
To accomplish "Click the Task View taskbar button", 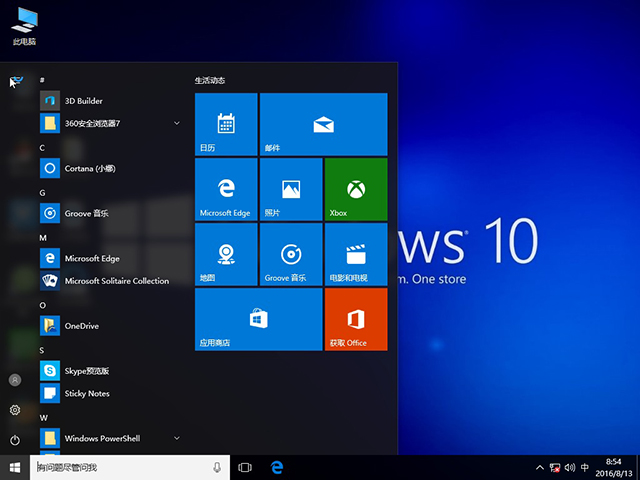I will click(x=245, y=467).
